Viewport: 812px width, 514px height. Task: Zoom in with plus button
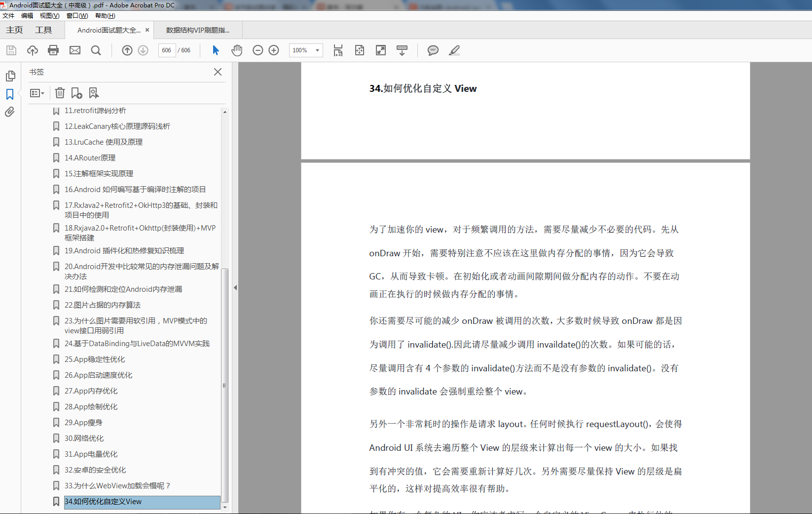click(274, 50)
